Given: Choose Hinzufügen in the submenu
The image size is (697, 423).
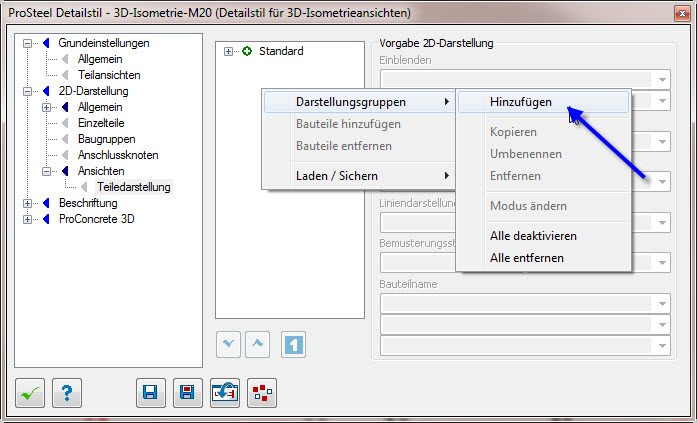Looking at the screenshot, I should [x=543, y=102].
